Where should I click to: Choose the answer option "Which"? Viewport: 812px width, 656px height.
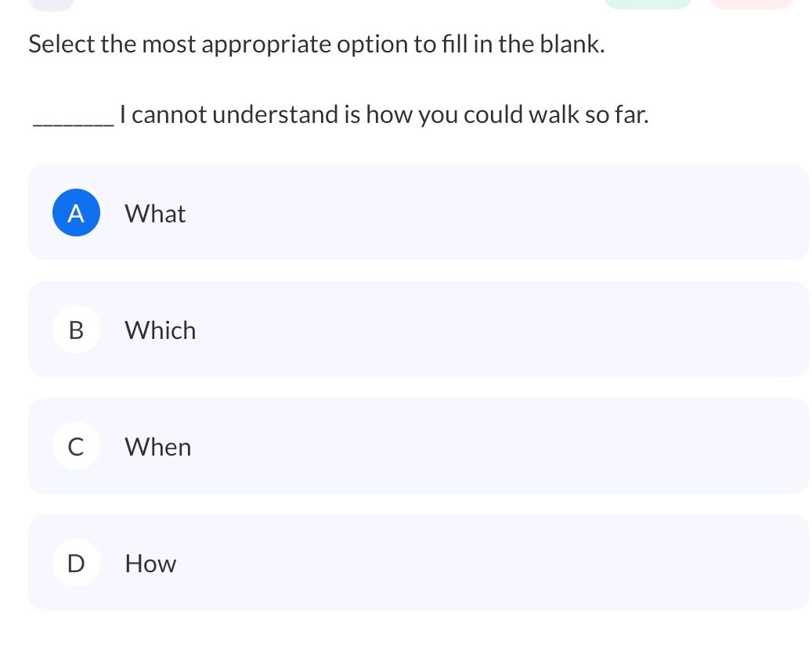(x=160, y=330)
